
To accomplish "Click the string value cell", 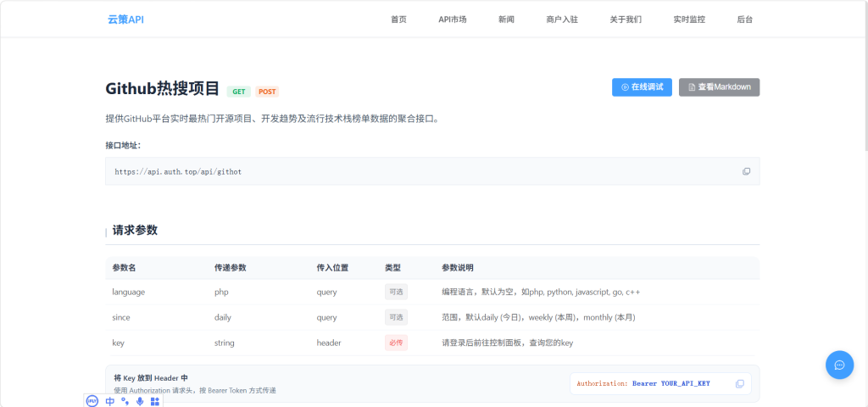I will point(224,343).
